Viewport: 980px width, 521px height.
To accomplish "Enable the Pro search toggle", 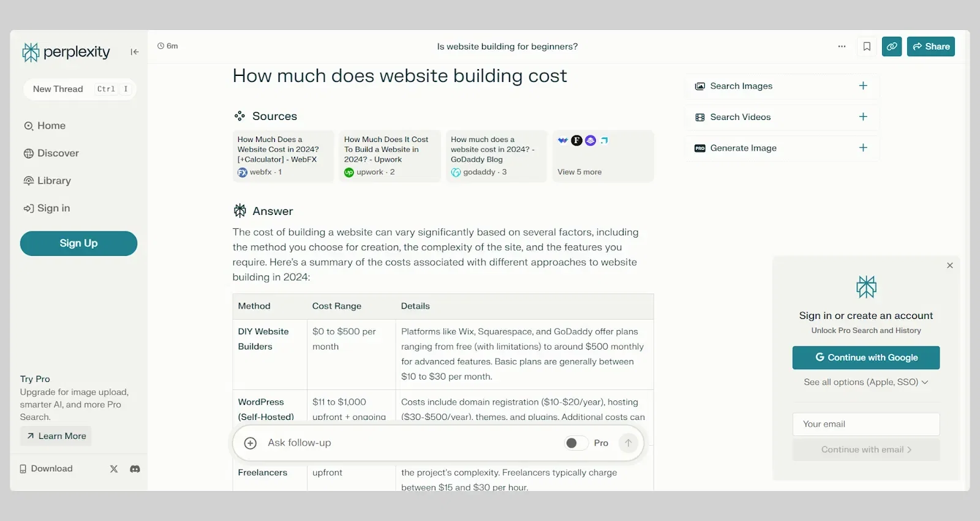I will [x=576, y=443].
